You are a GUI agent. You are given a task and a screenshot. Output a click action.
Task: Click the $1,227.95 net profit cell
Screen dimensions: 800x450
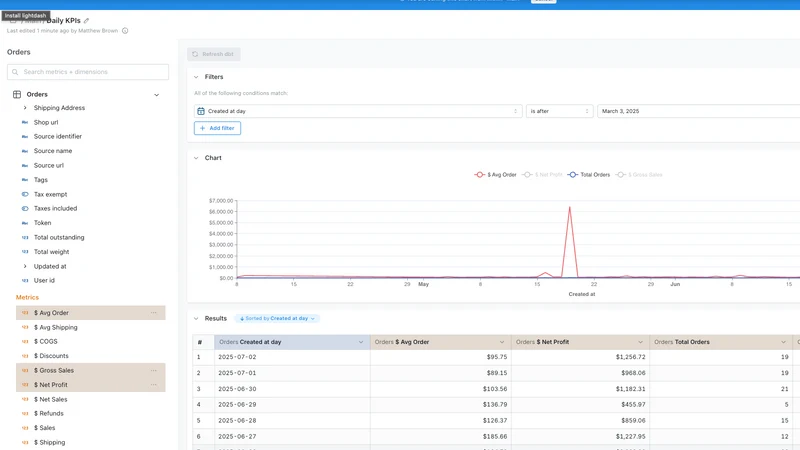pos(580,437)
